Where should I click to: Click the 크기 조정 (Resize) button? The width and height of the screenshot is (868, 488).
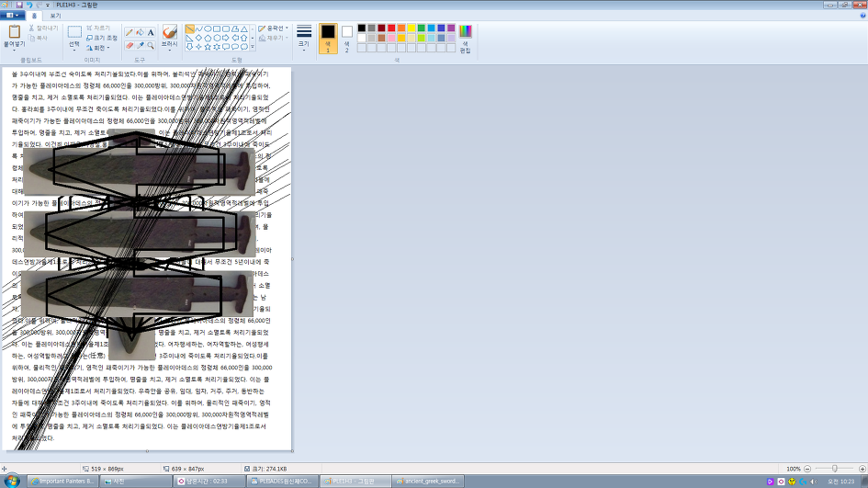(101, 37)
